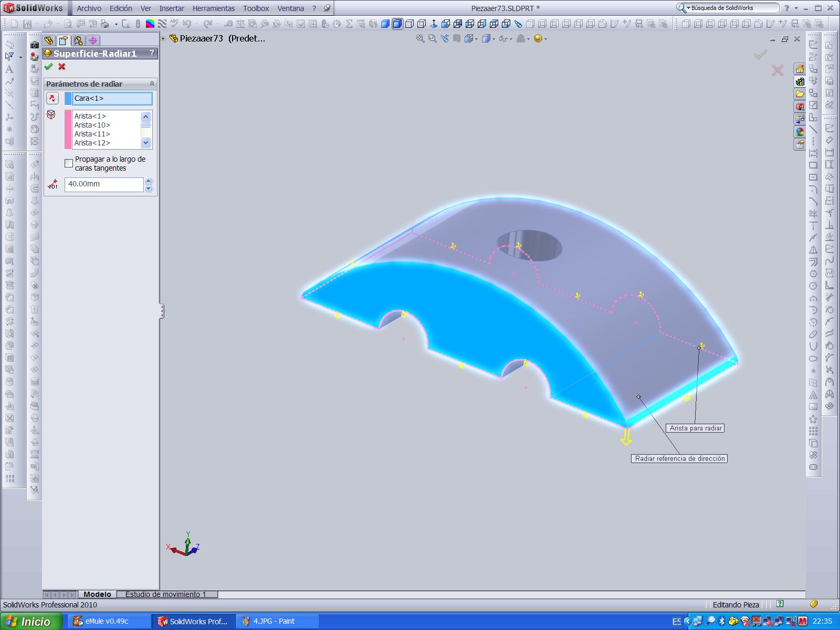This screenshot has height=630, width=840.
Task: Switch to the ConfigurationManager tab
Action: [78, 40]
